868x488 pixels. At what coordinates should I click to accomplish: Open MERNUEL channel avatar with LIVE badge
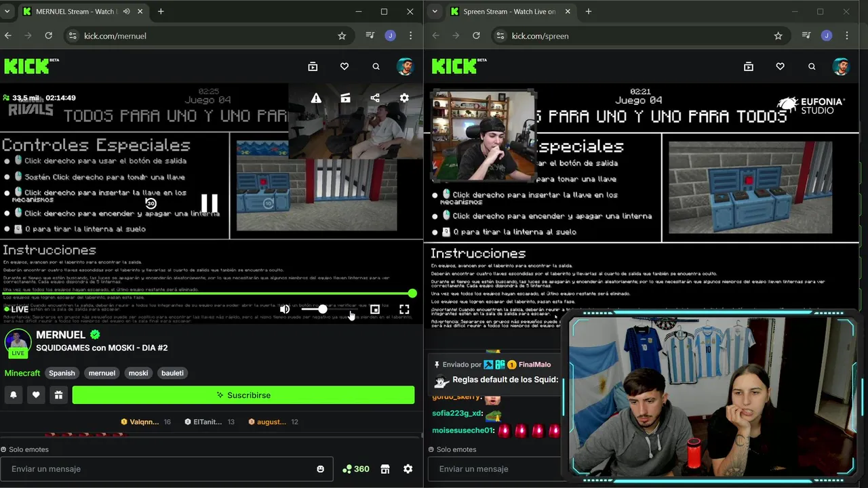pos(18,343)
